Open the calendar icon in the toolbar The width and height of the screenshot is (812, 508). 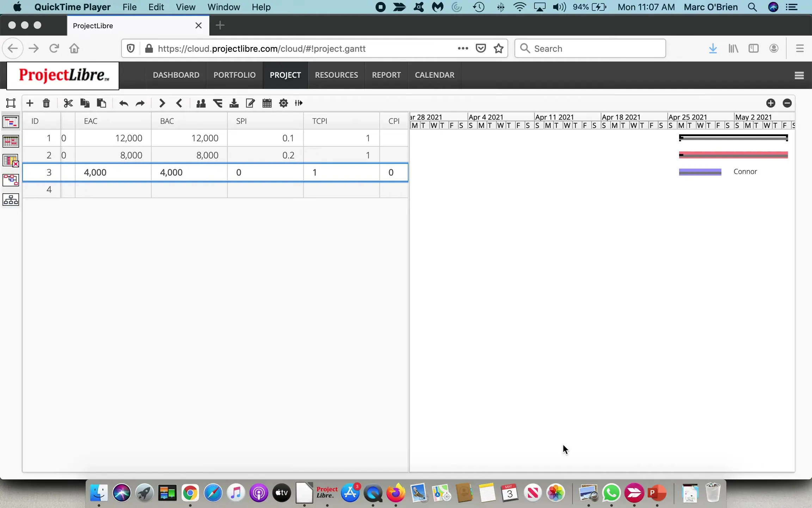[267, 103]
